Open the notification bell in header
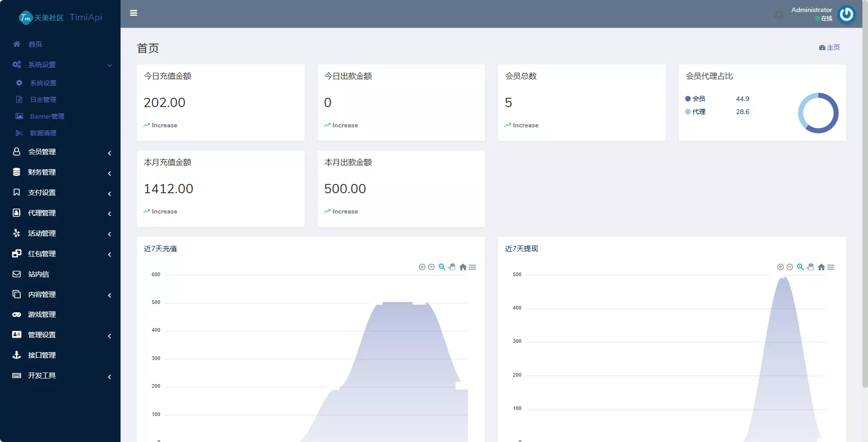Viewport: 868px width, 442px height. pyautogui.click(x=779, y=15)
